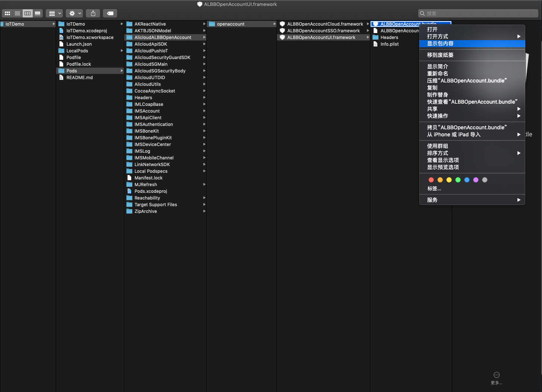Image resolution: width=542 pixels, height=392 pixels.
Task: Click the Pods.xcodeproj file icon
Action: (x=129, y=191)
